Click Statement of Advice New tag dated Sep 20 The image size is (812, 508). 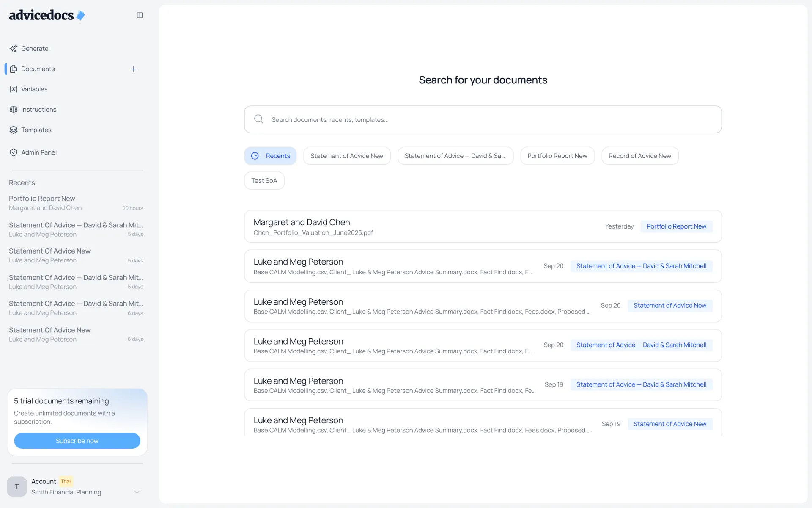click(670, 306)
